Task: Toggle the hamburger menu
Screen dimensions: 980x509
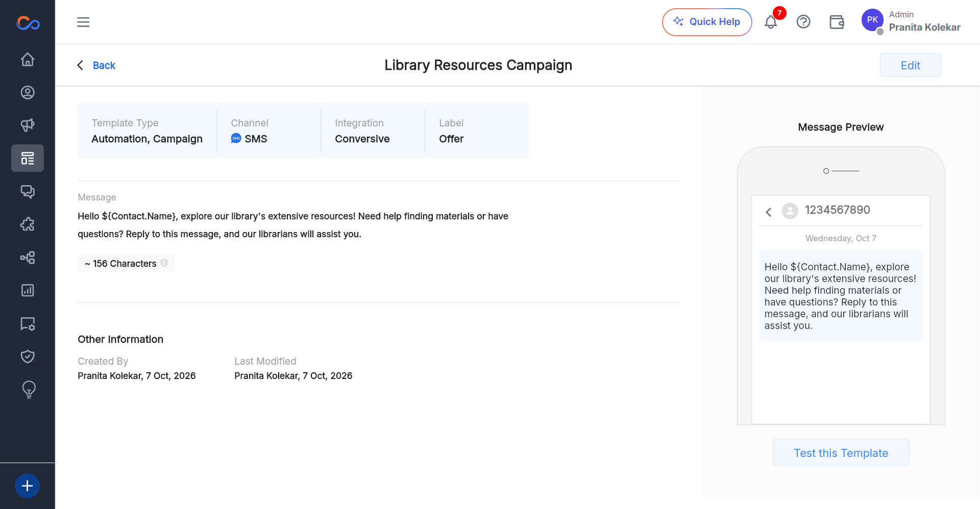Action: (83, 22)
